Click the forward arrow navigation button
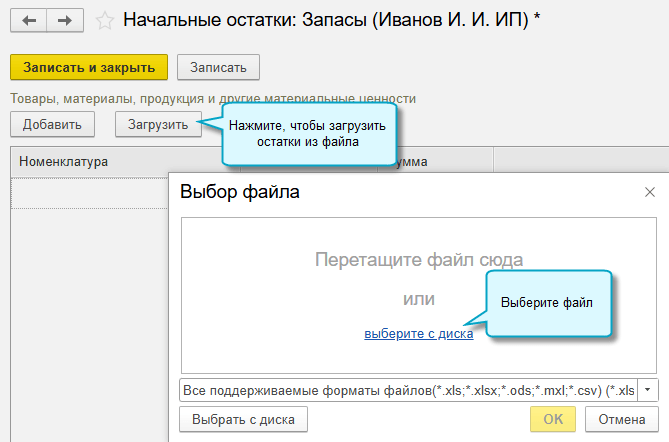The height and width of the screenshot is (442, 669). [x=65, y=19]
